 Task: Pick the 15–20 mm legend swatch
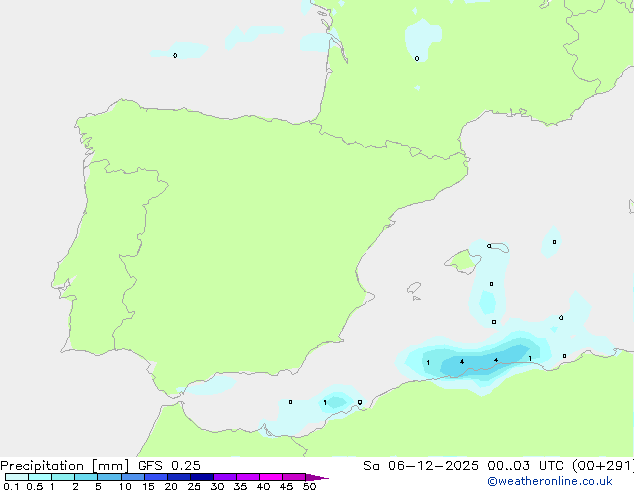click(156, 477)
